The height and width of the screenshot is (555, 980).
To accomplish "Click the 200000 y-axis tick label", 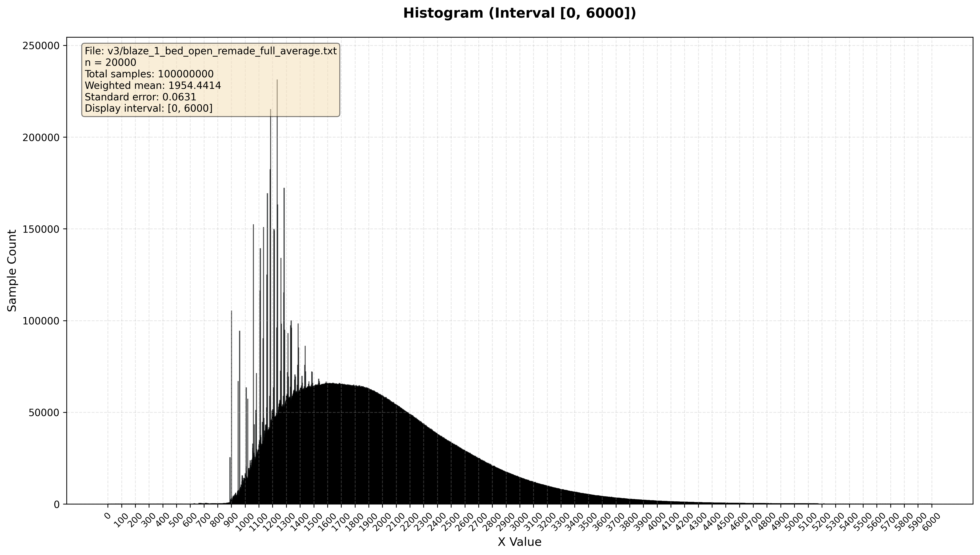I will [x=41, y=138].
